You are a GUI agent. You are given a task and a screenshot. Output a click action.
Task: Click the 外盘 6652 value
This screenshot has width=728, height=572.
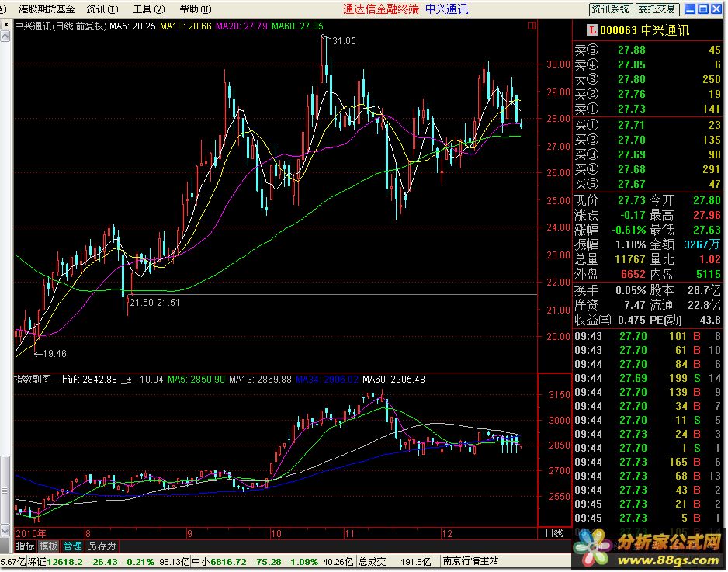(x=633, y=275)
